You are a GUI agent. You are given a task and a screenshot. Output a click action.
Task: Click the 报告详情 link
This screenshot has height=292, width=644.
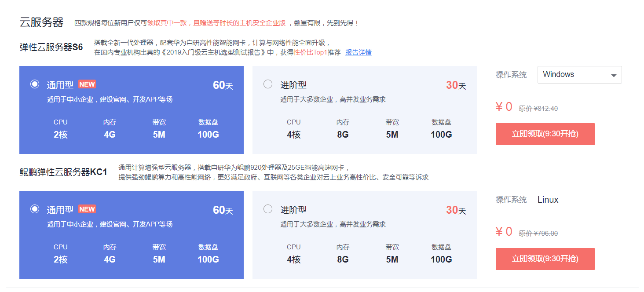coord(359,52)
